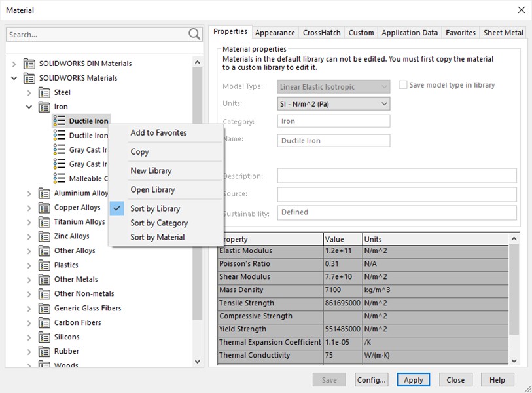Collapse the Iron tree node
This screenshot has height=393, width=532.
(x=28, y=106)
